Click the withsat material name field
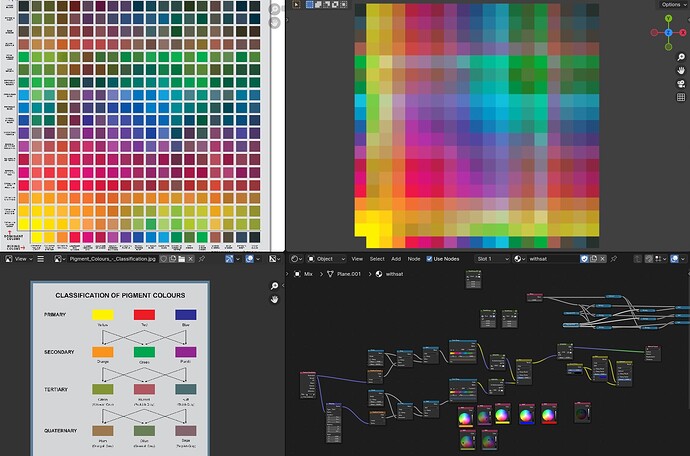This screenshot has width=690, height=456. click(x=553, y=259)
